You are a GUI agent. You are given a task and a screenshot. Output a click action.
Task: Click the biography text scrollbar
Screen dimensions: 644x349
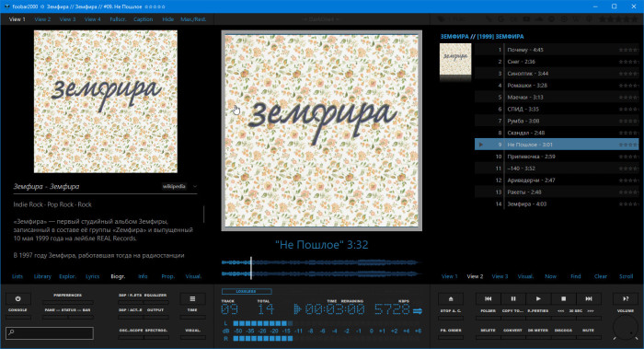point(203,215)
